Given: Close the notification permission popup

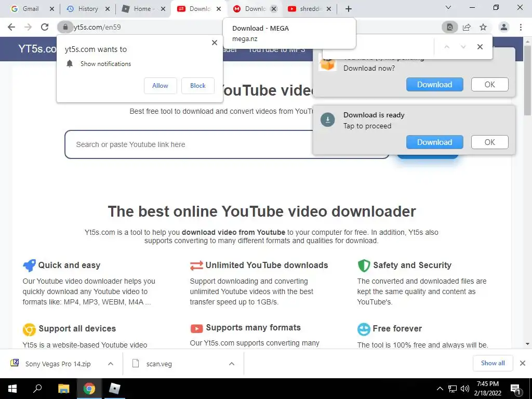Looking at the screenshot, I should click(x=215, y=43).
